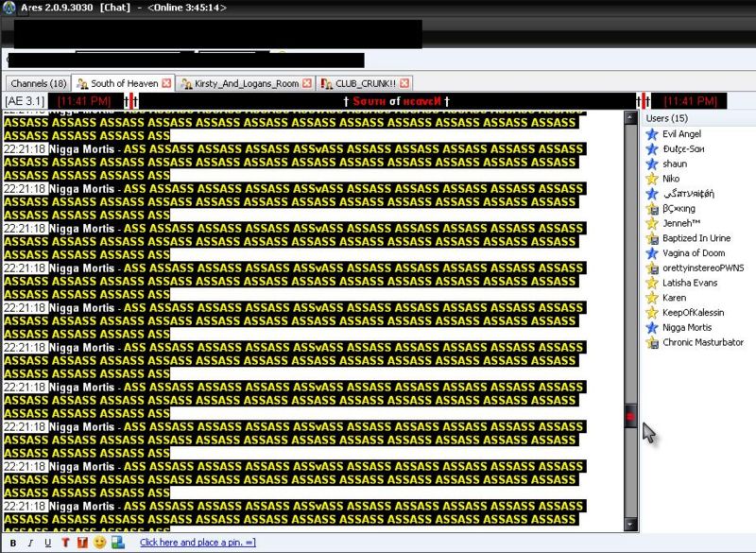This screenshot has height=553, width=756.
Task: Click the yellow star next to Niko
Action: pyautogui.click(x=651, y=179)
